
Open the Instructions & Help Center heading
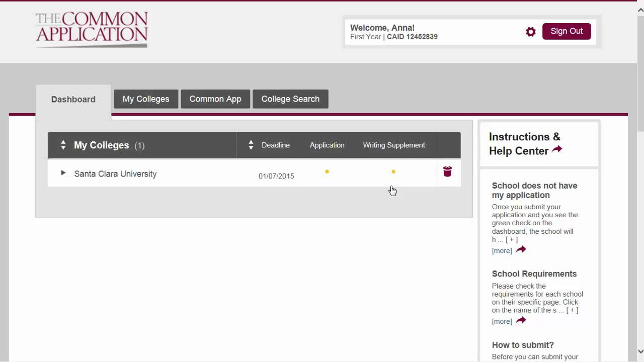click(525, 144)
